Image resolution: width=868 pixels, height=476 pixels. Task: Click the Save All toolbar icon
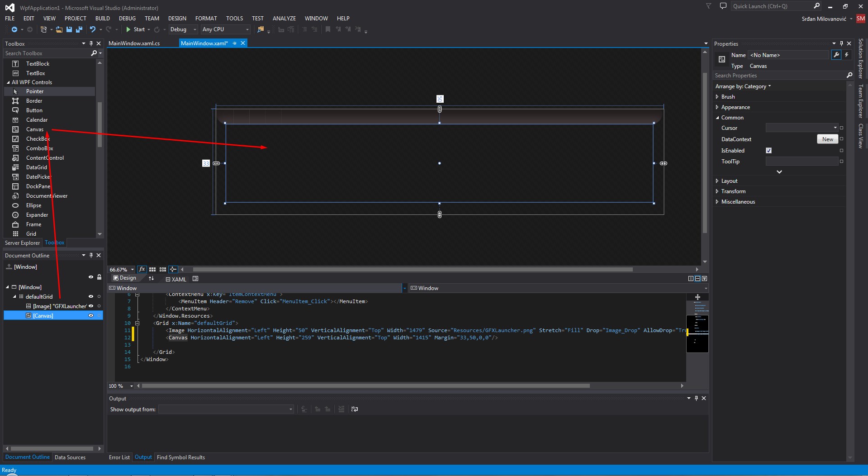click(x=79, y=29)
